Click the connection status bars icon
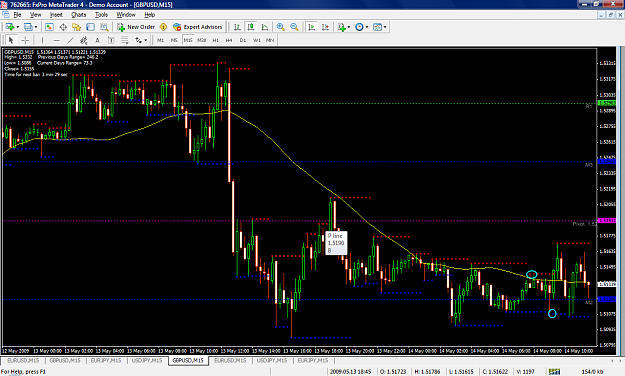This screenshot has width=625, height=376. 554,372
